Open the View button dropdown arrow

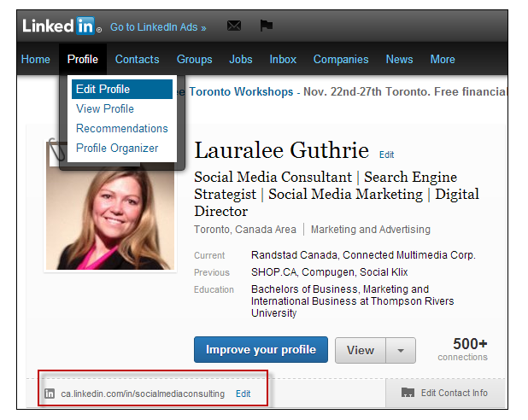(x=401, y=350)
